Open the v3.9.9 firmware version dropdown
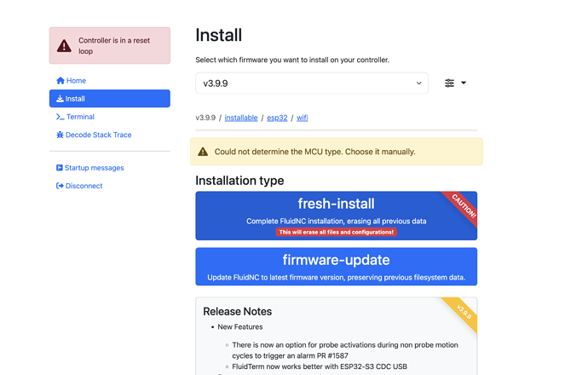 click(x=312, y=84)
